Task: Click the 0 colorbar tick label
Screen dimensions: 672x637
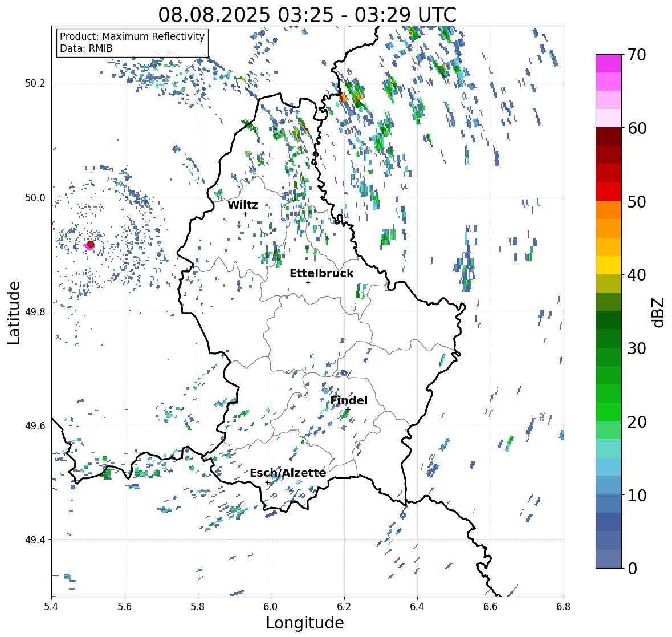Action: coord(632,569)
